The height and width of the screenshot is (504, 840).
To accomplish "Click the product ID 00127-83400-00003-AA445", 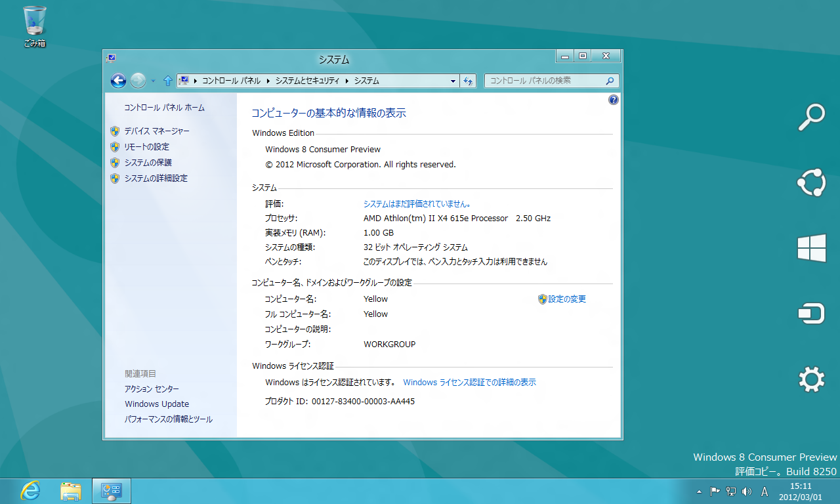I will tap(363, 402).
